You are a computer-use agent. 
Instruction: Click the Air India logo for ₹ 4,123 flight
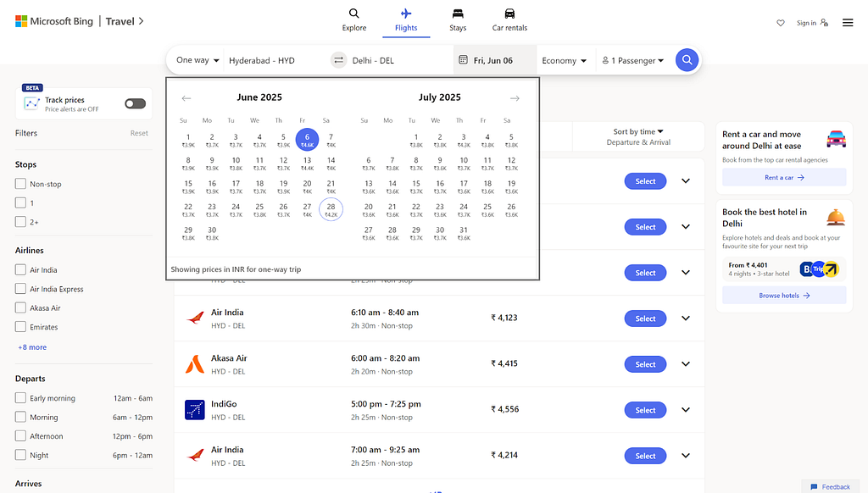pos(194,319)
